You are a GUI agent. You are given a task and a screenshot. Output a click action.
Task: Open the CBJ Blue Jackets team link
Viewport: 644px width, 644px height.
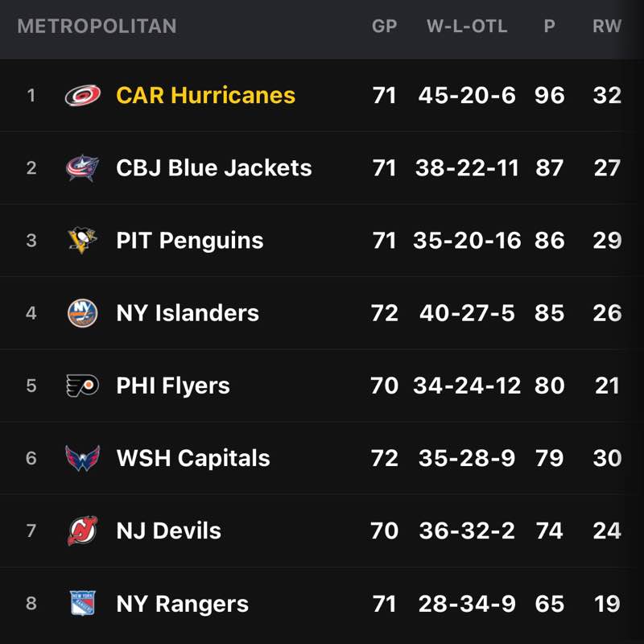click(213, 168)
